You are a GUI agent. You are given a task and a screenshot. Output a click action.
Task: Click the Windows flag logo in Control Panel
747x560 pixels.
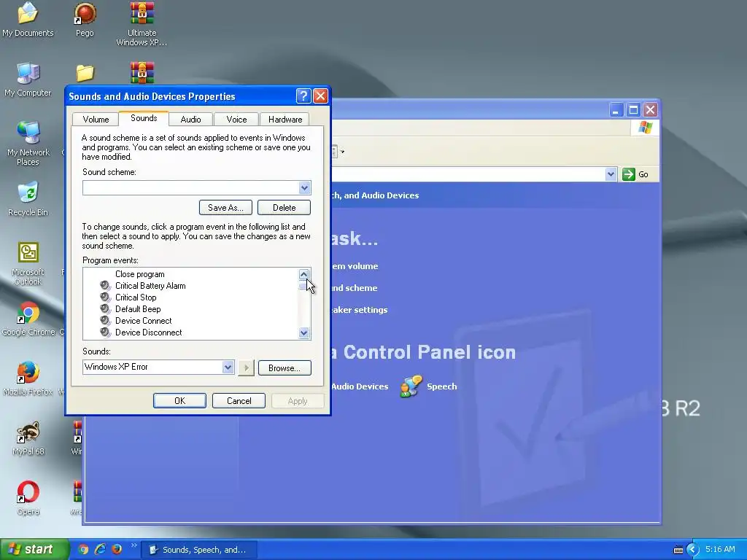coord(646,128)
